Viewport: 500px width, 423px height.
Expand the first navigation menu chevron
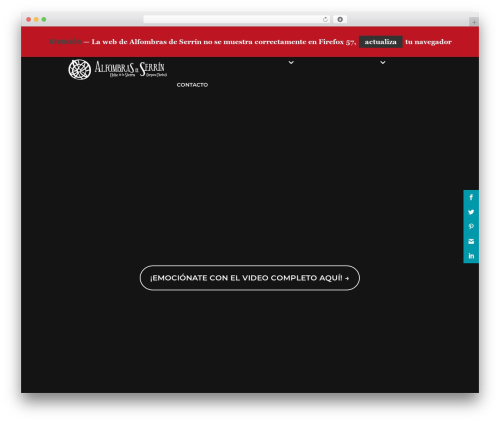pos(291,62)
